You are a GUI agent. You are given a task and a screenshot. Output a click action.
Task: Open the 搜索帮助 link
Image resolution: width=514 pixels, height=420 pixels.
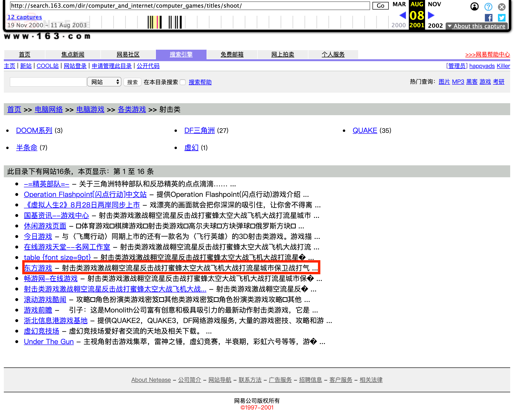[200, 82]
